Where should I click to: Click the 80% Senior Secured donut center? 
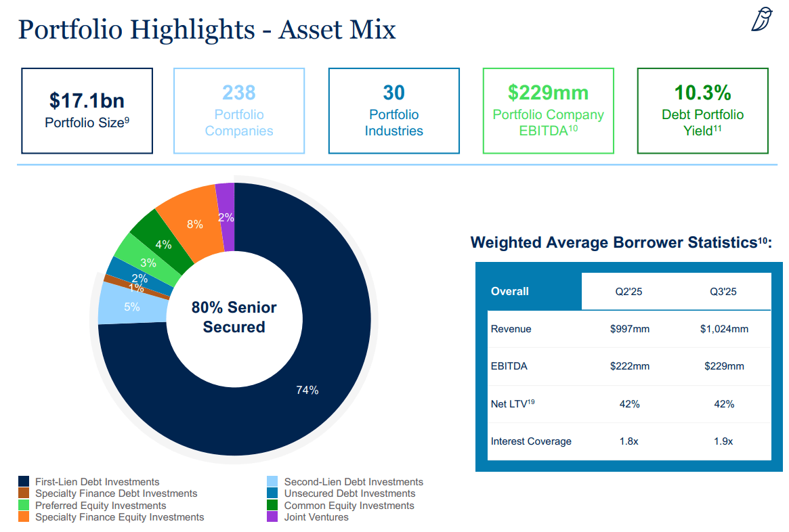point(234,315)
